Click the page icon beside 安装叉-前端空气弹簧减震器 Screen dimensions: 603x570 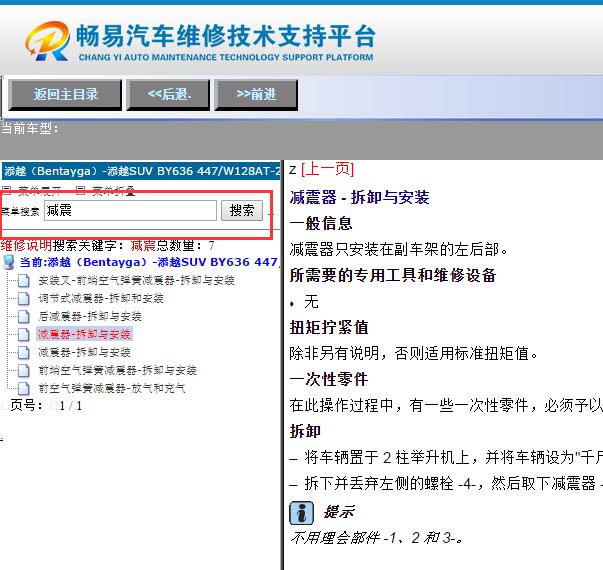coord(24,280)
